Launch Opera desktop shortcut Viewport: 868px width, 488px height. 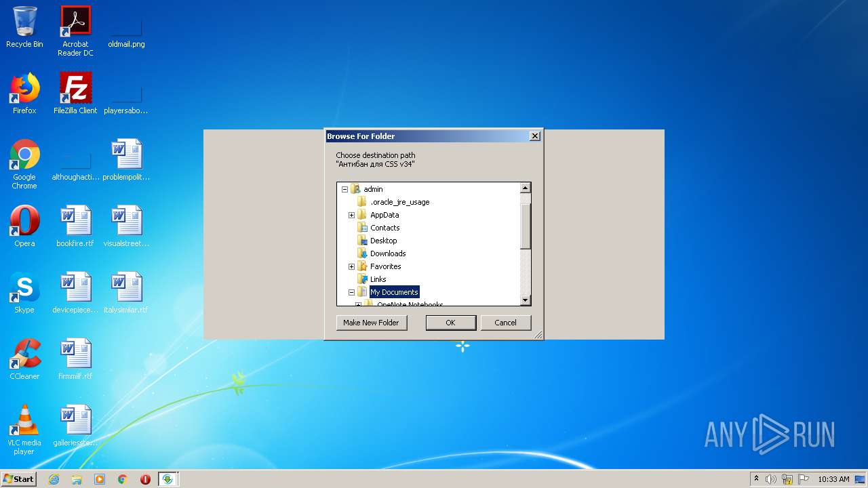click(24, 226)
